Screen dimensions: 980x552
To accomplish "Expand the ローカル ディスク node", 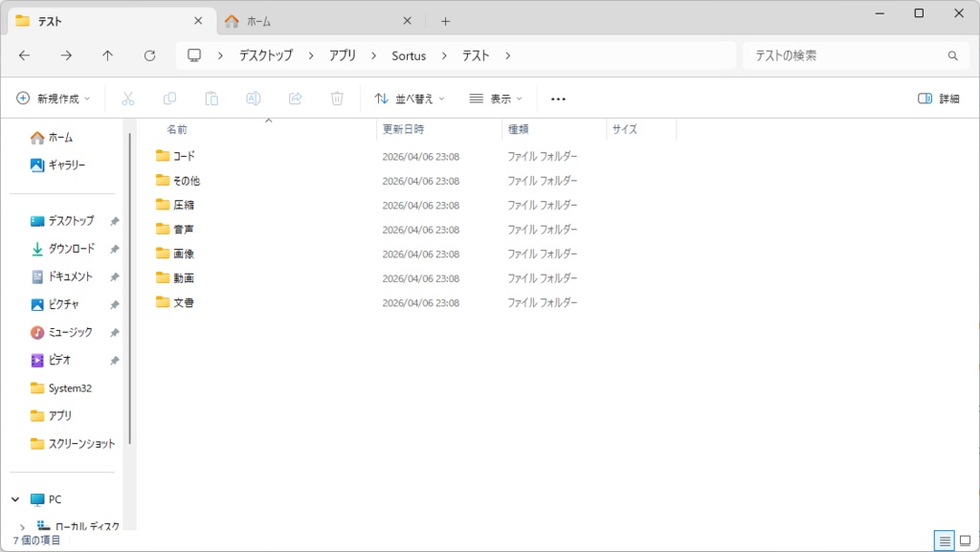I will point(23,527).
